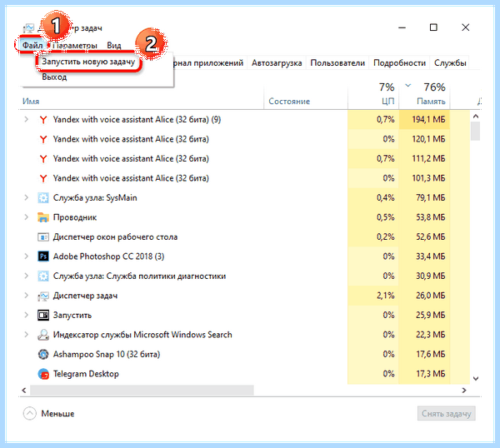
Task: Expand the Запустить process row
Action: (26, 315)
